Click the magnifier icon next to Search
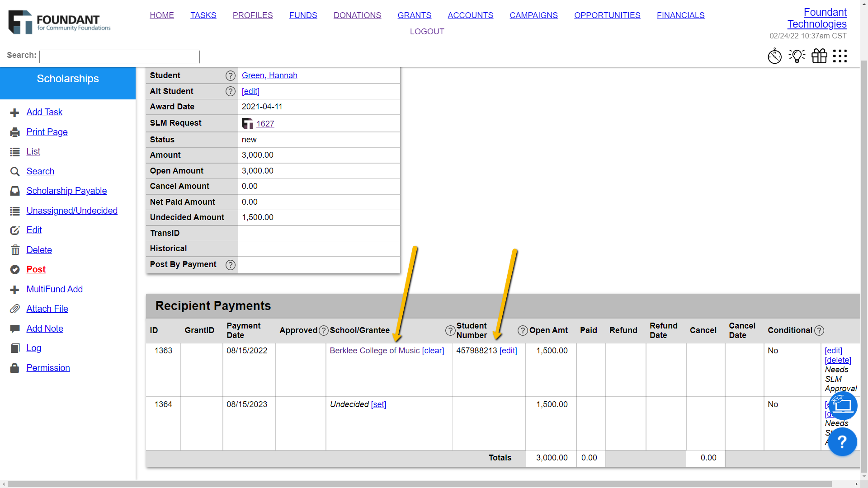868x488 pixels. click(x=15, y=171)
